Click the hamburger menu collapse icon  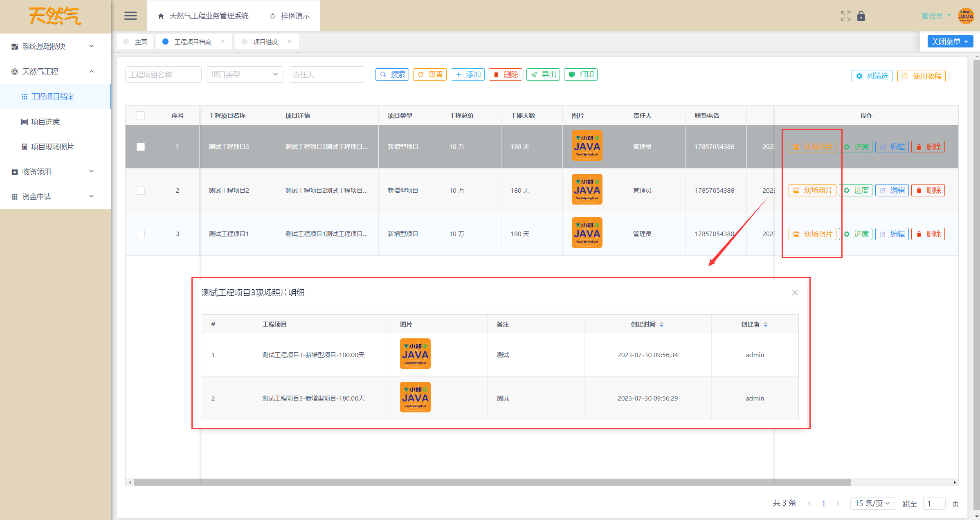130,16
